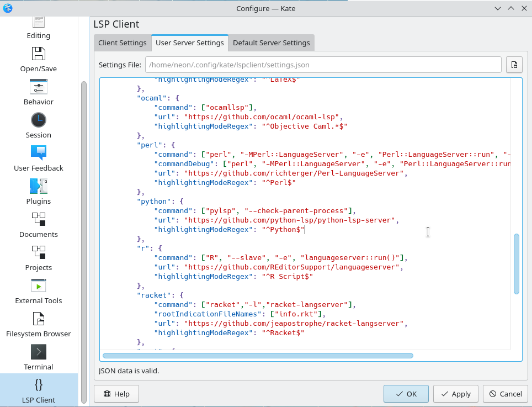Screen dimensions: 532x407
Task: Click the Kate app icon in title bar
Action: click(x=8, y=8)
